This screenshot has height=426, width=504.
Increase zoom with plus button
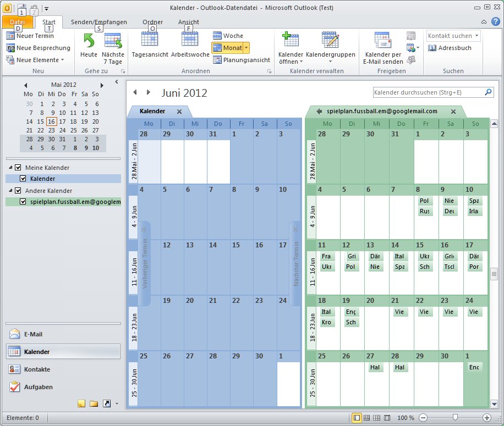pyautogui.click(x=486, y=418)
